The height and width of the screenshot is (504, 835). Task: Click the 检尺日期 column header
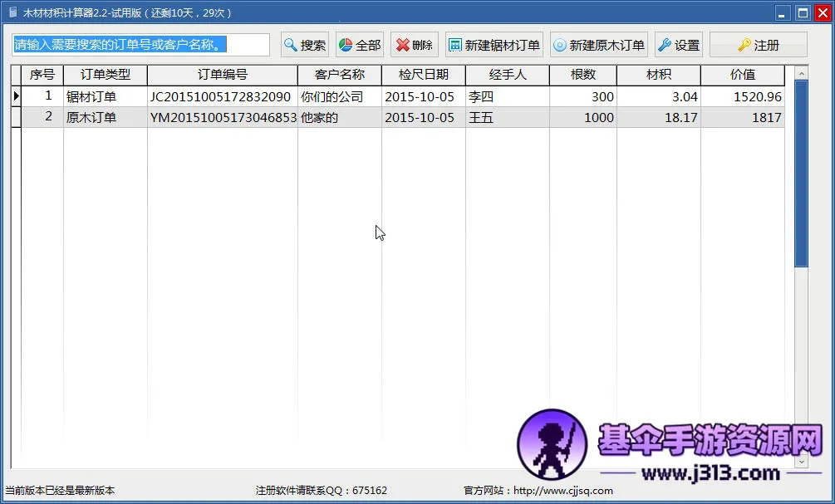click(423, 75)
